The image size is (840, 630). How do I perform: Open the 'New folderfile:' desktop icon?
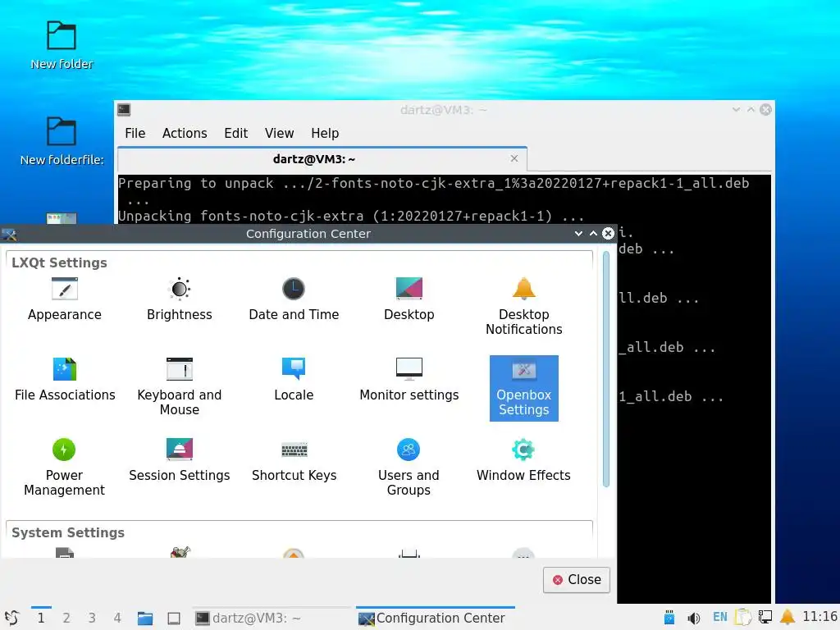[62, 141]
